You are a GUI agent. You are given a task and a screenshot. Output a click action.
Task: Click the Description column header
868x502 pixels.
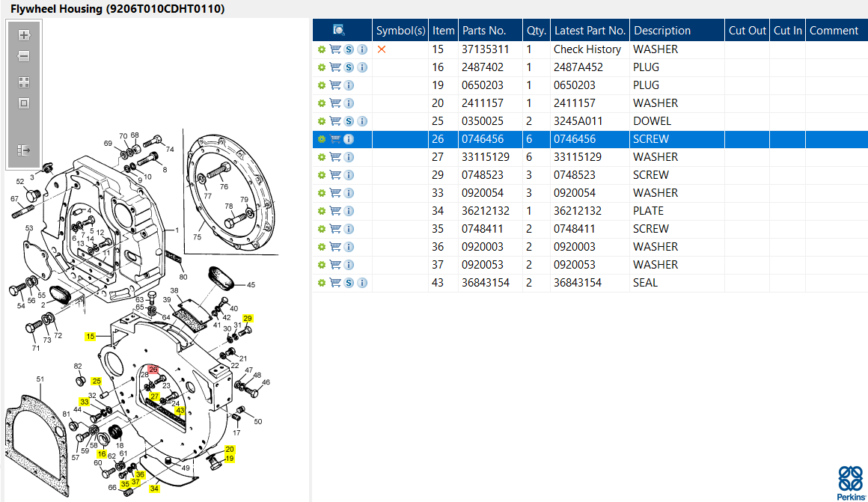[x=662, y=31]
